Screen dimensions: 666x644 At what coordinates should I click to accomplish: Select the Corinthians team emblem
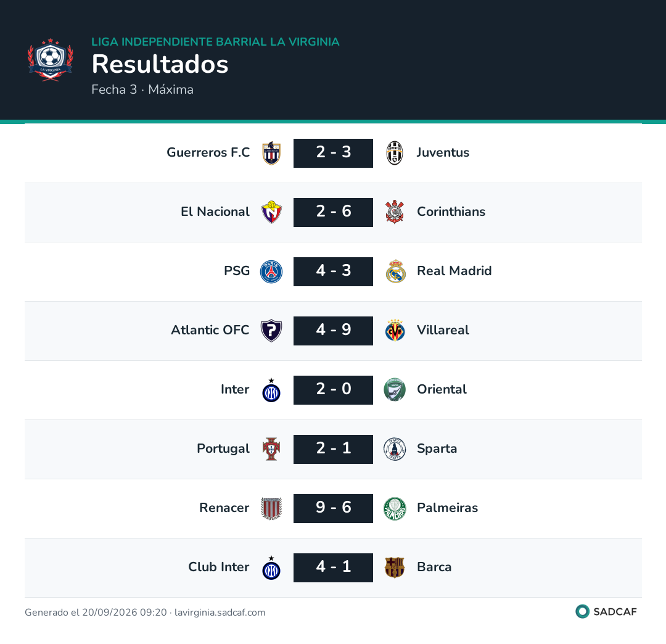[x=395, y=212]
